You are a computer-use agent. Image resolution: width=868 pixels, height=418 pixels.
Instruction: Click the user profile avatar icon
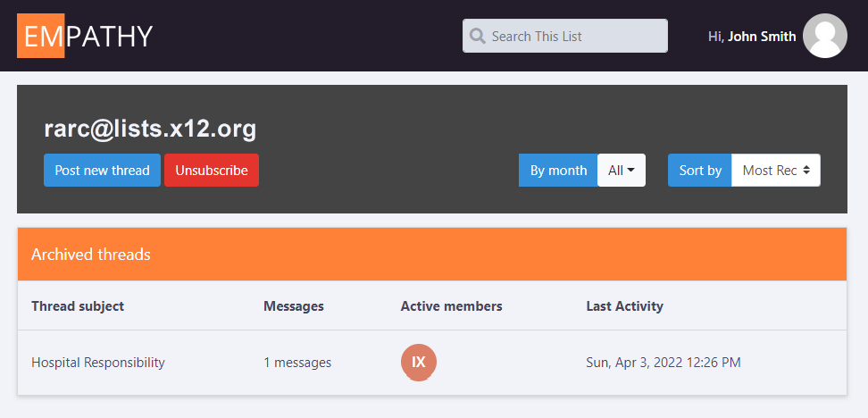click(x=824, y=36)
